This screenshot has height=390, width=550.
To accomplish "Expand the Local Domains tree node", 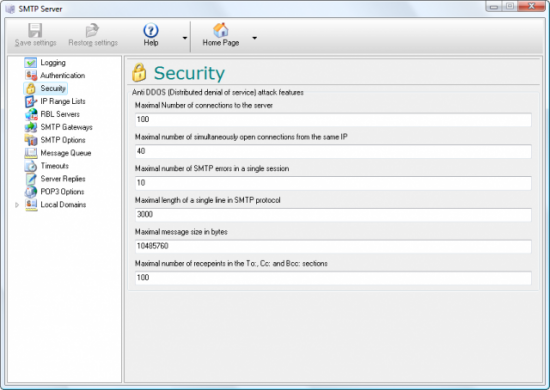I will point(16,205).
